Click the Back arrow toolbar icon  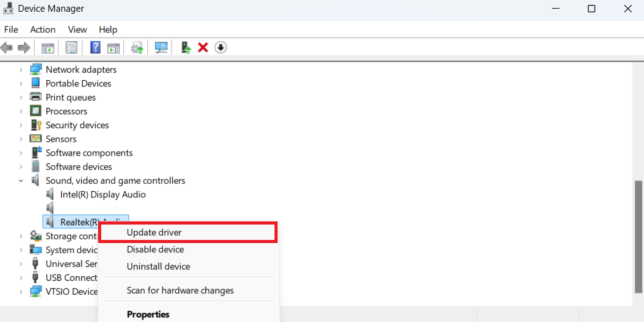pos(7,48)
